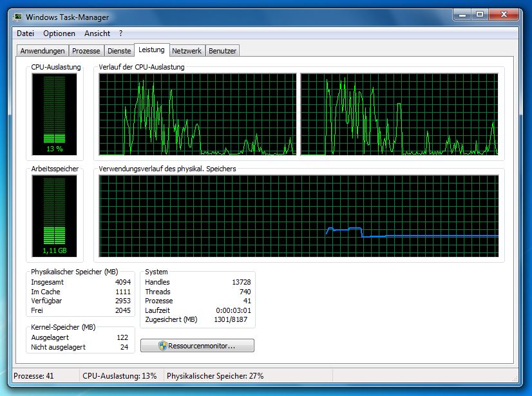Viewport: 532px width, 396px height.
Task: Open the Optionen menu
Action: (x=59, y=33)
